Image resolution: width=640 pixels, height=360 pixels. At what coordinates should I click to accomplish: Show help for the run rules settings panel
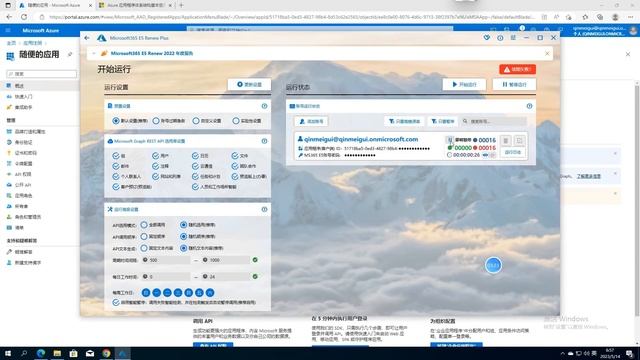[x=264, y=209]
